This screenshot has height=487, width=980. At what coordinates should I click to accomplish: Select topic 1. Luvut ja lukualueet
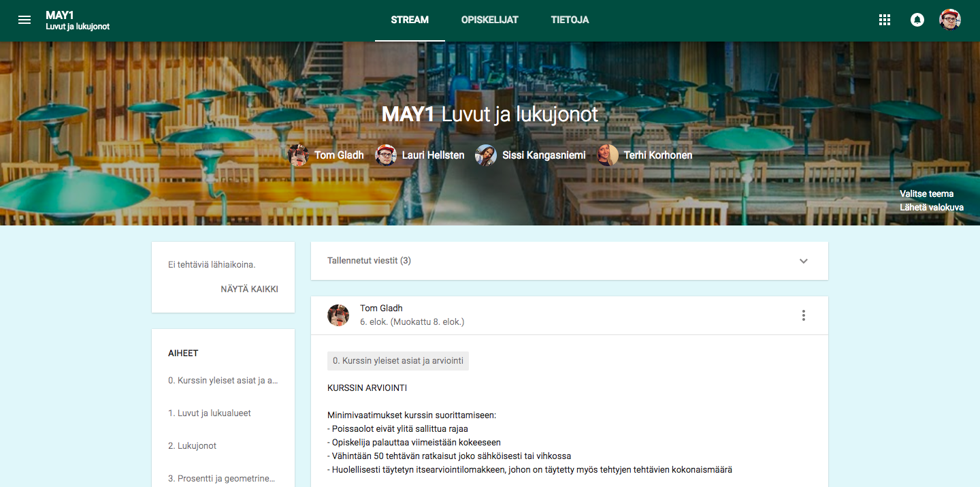210,413
